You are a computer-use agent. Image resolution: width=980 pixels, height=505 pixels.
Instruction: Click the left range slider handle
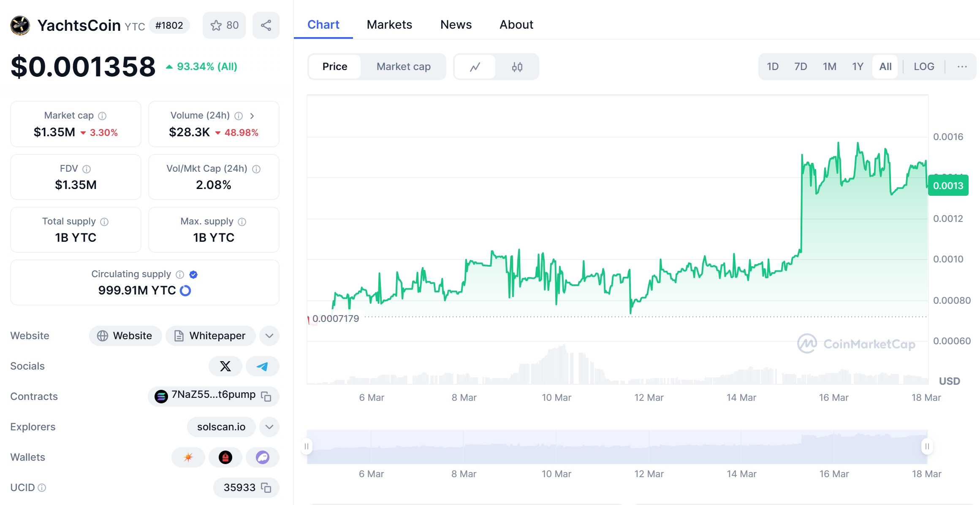pyautogui.click(x=307, y=446)
